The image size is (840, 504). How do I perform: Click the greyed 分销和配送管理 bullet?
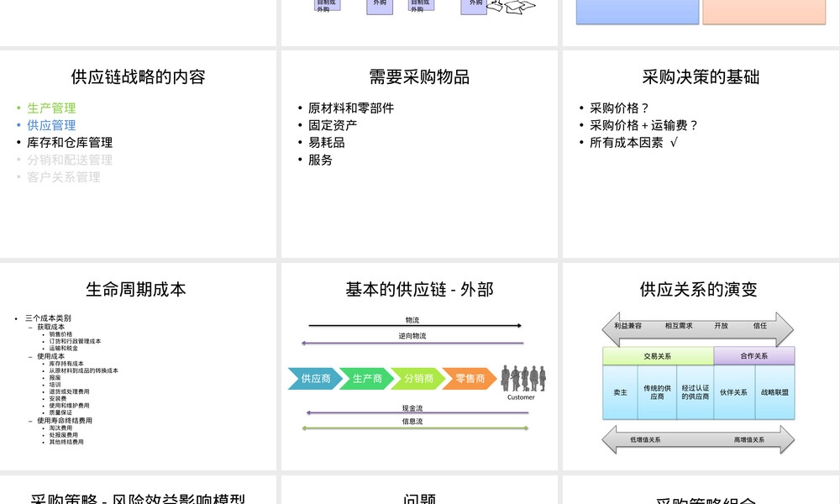tap(70, 160)
